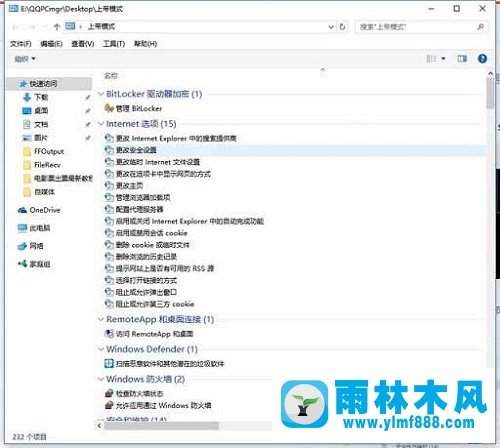Screen dimensions: 500x448
Task: Open the 组织 dropdown menu
Action: coord(25,59)
